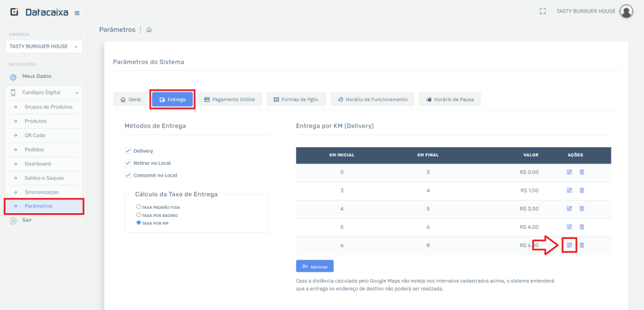Edit the 3–4 km delivery fee row
Screen dimensions: 644x310
pyautogui.click(x=569, y=190)
